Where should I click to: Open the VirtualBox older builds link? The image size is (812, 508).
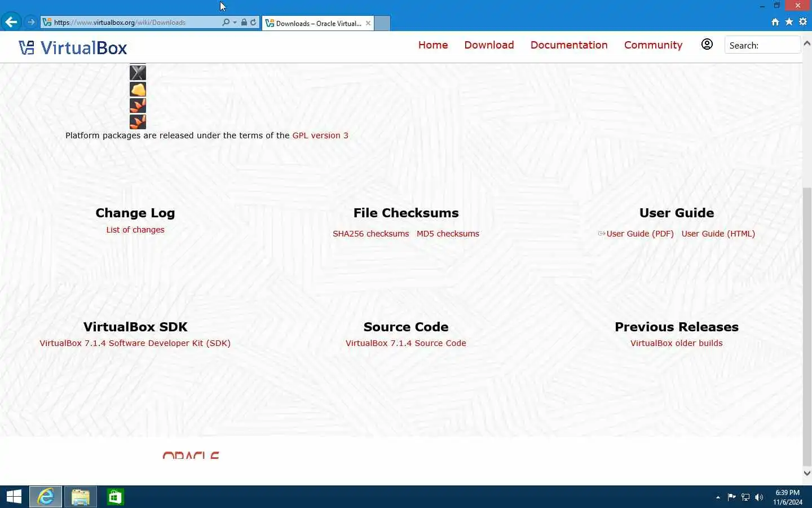tap(676, 343)
